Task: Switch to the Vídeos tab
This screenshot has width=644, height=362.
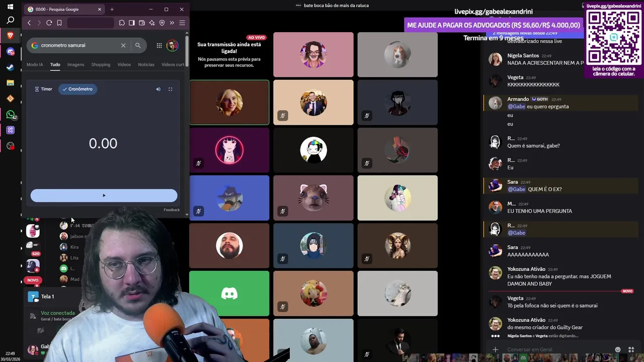Action: coord(124,64)
